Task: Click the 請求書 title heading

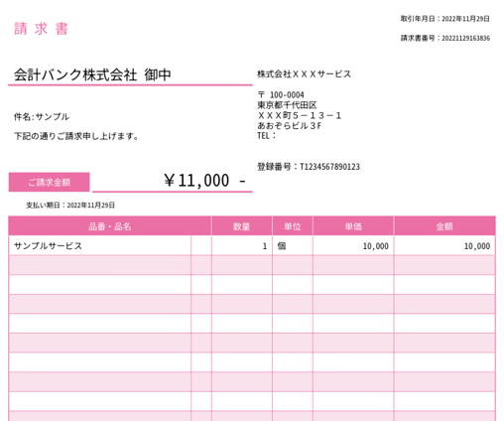Action: coord(42,29)
